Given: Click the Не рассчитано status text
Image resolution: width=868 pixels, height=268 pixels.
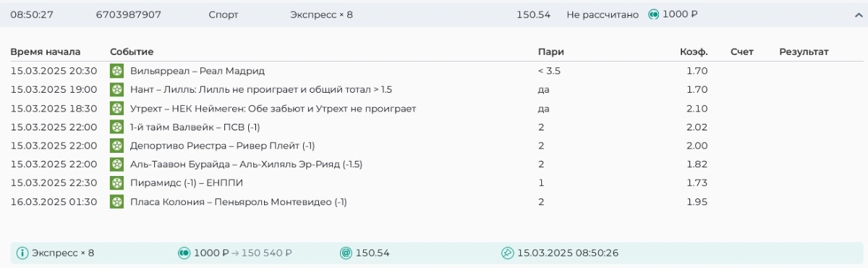Looking at the screenshot, I should 603,14.
